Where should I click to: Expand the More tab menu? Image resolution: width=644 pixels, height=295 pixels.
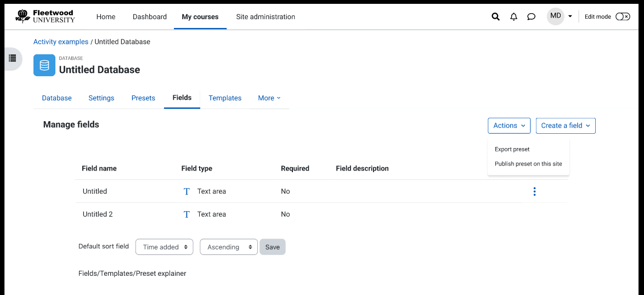pos(269,98)
